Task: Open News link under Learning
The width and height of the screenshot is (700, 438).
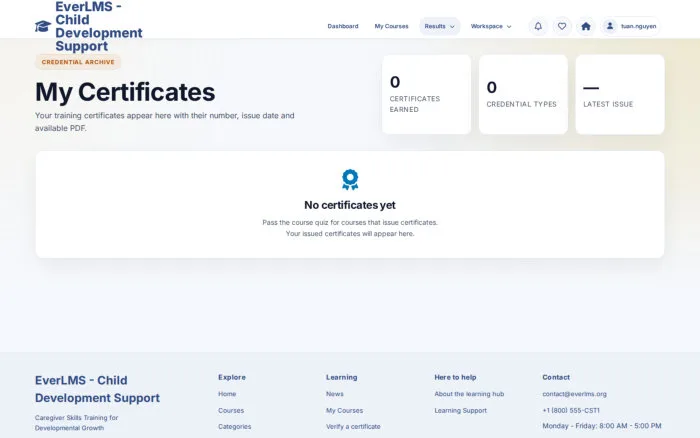Action: point(335,394)
